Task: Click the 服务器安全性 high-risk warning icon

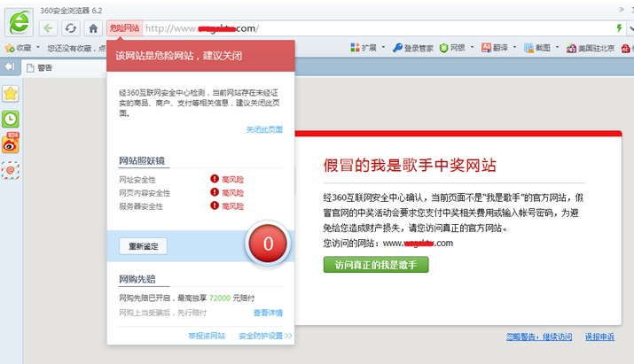Action: [215, 205]
